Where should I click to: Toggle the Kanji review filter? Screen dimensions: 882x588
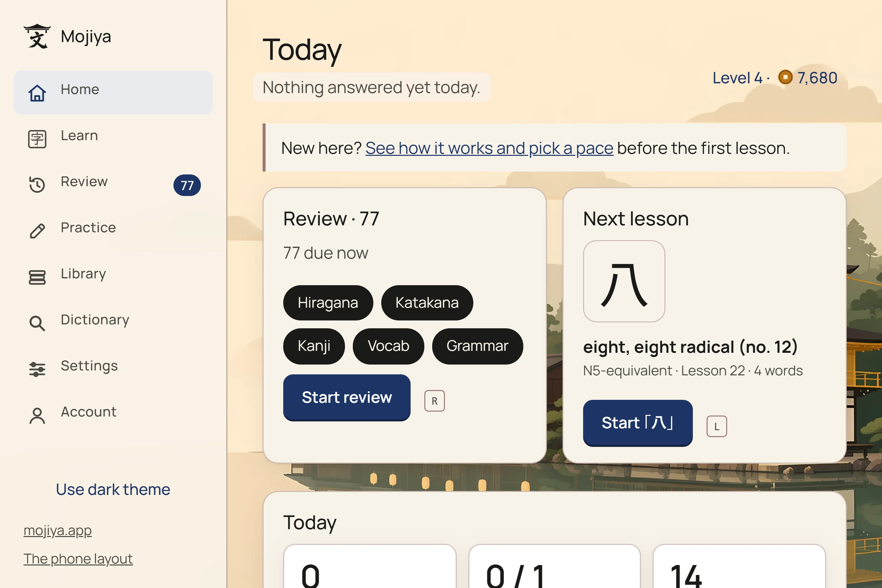314,346
